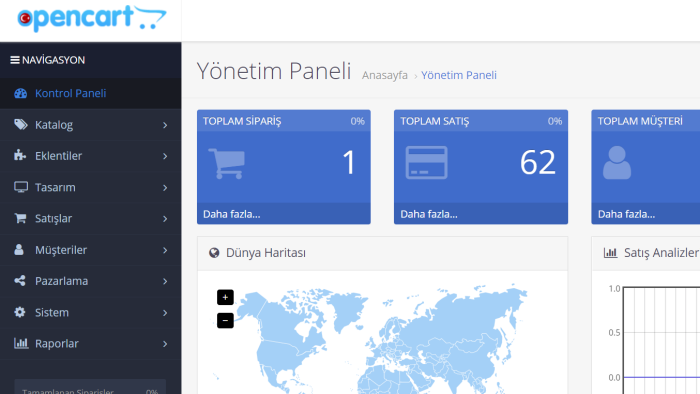This screenshot has width=700, height=394.
Task: Click the Toplam Sipariş value 1
Action: (x=349, y=162)
